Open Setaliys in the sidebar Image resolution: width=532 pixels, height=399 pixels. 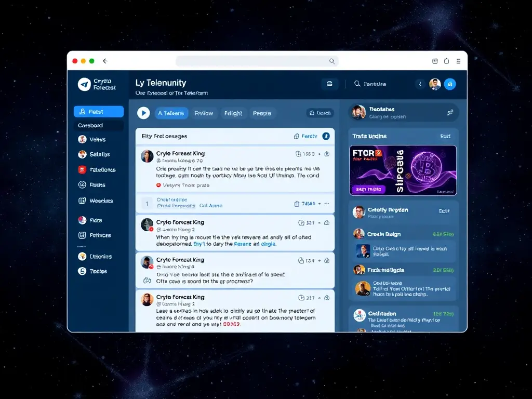[95, 154]
